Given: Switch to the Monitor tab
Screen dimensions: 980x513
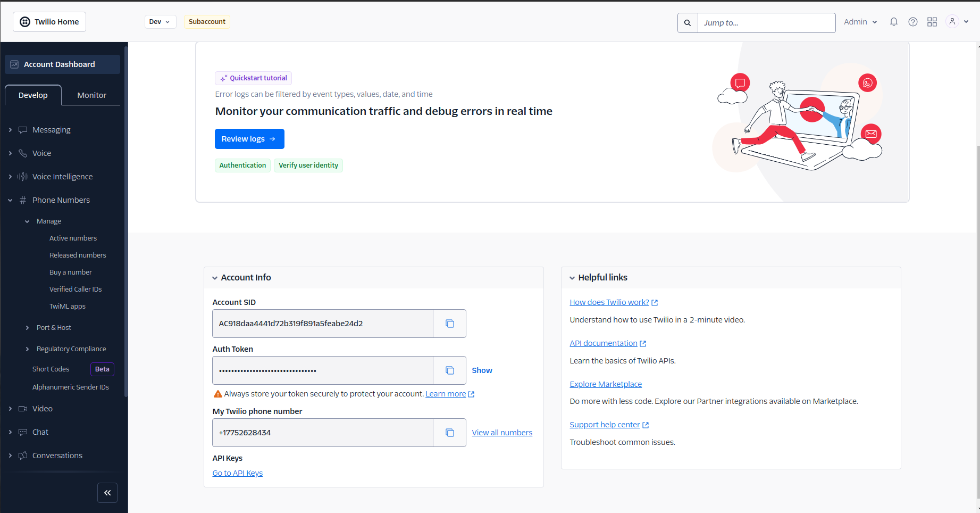Looking at the screenshot, I should 91,95.
